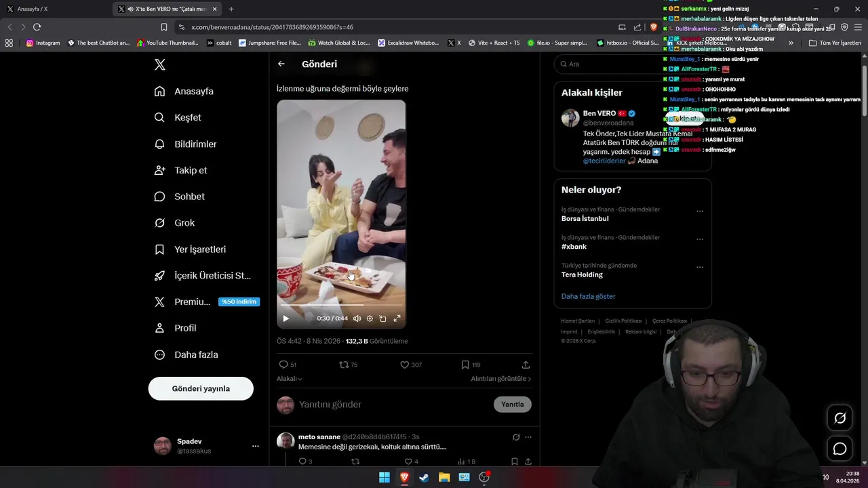Open more options on meto sanane's reply
868x488 pixels.
pyautogui.click(x=528, y=437)
